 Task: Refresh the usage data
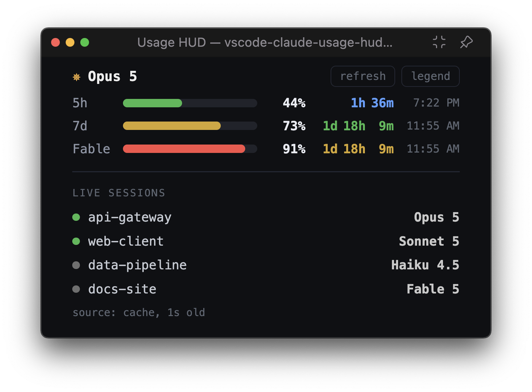click(x=363, y=76)
